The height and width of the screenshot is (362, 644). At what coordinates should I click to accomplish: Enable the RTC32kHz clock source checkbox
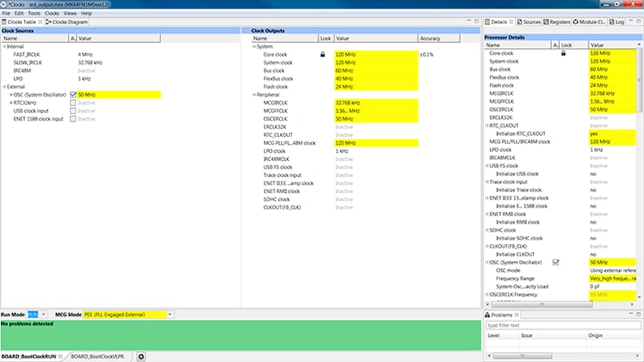73,103
